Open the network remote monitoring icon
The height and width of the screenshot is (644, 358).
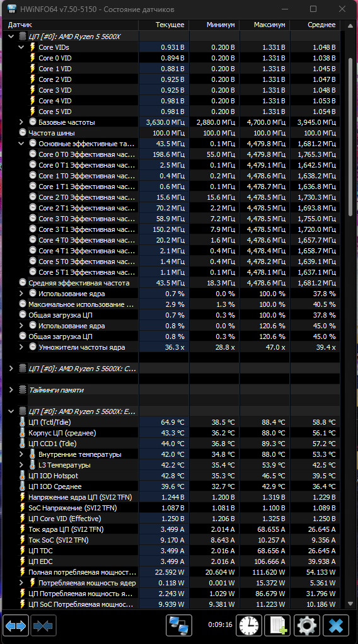(179, 626)
